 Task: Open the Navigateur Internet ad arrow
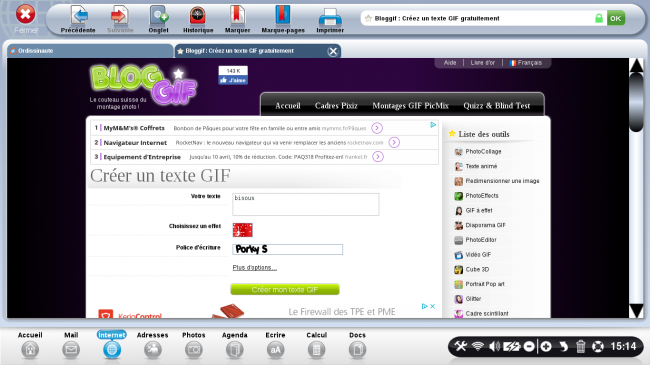[394, 143]
